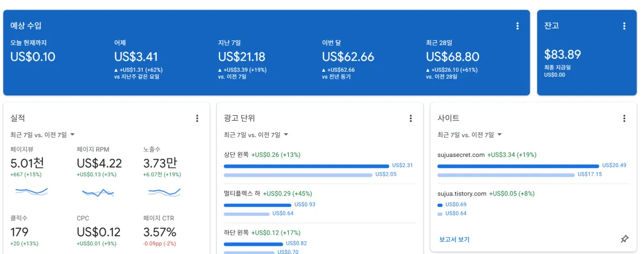Click the US$2.05 previous-period bar for 상단 왼쪽
644x254 pixels.
click(x=298, y=175)
